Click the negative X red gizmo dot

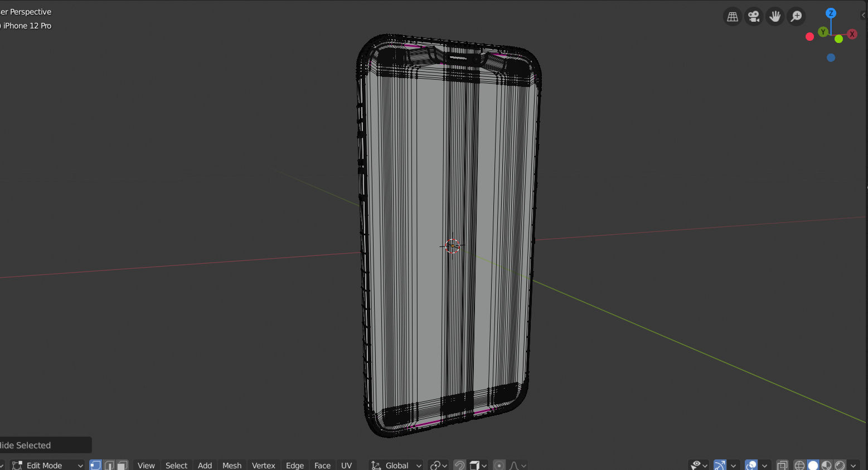(x=809, y=37)
